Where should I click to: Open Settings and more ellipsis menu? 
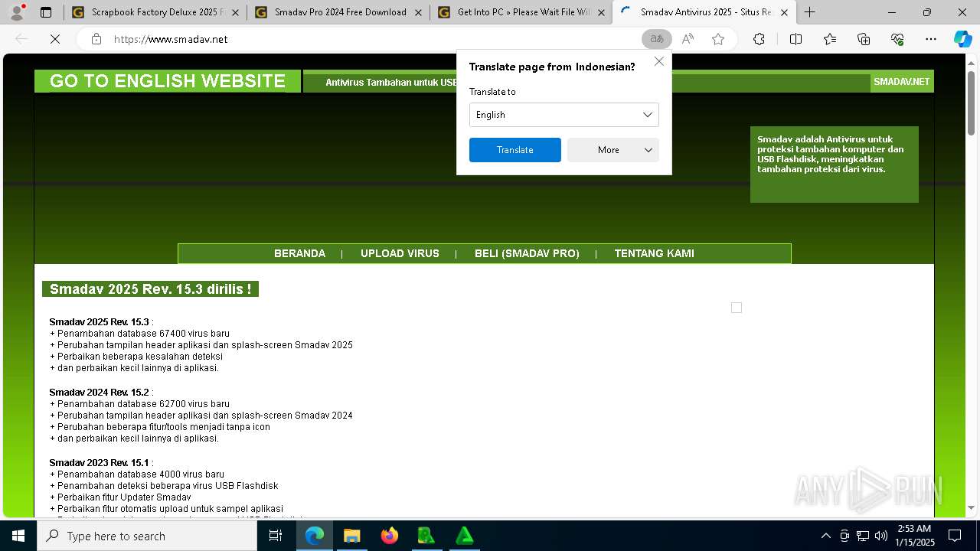coord(931,39)
